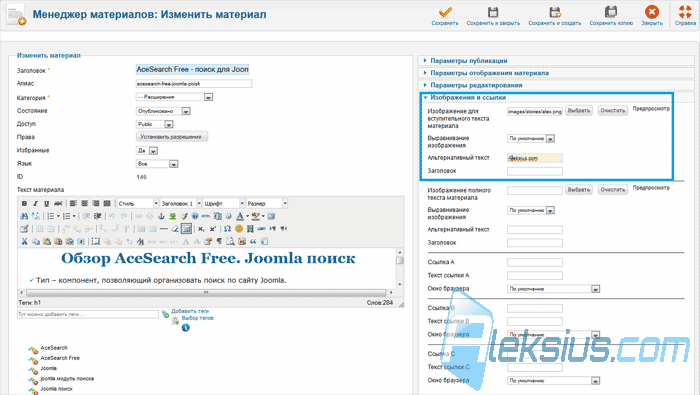The image size is (700, 395).
Task: Click the Добавить теги link
Action: (190, 311)
